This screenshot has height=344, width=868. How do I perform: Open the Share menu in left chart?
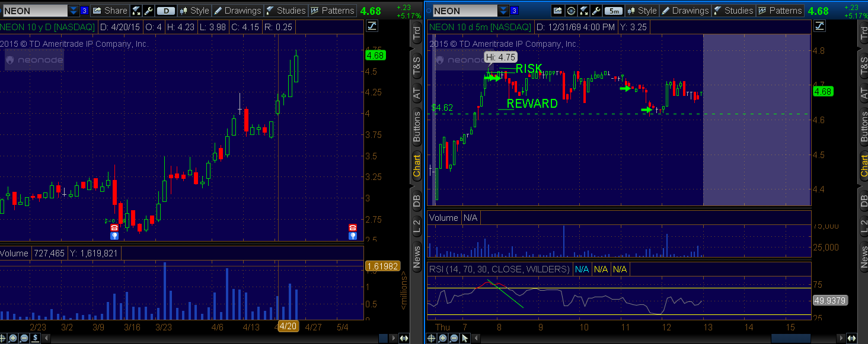(110, 11)
